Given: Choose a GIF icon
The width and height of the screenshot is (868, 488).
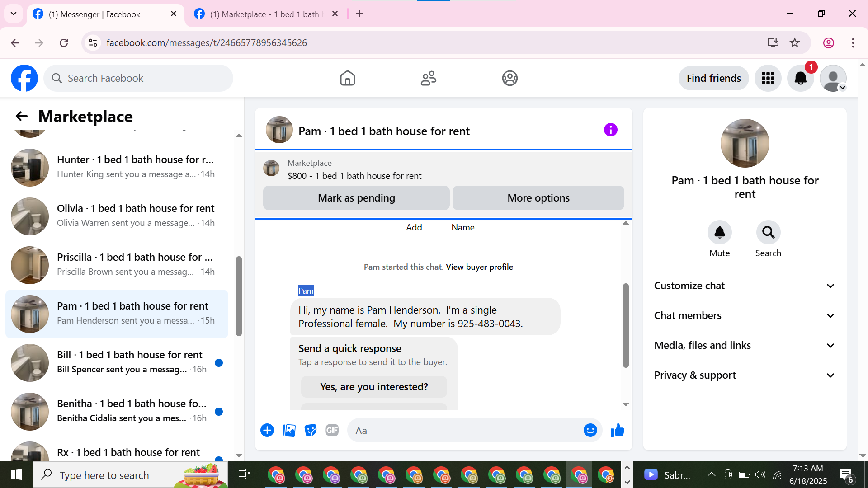Looking at the screenshot, I should pyautogui.click(x=332, y=430).
